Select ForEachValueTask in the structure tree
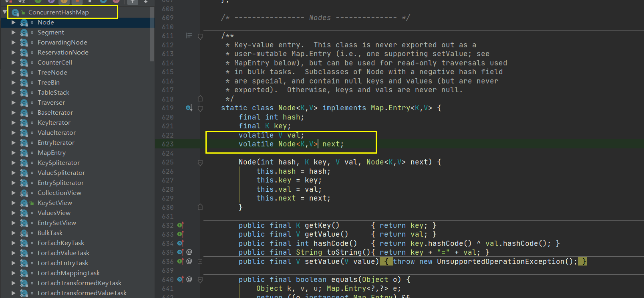The height and width of the screenshot is (298, 644). tap(63, 253)
